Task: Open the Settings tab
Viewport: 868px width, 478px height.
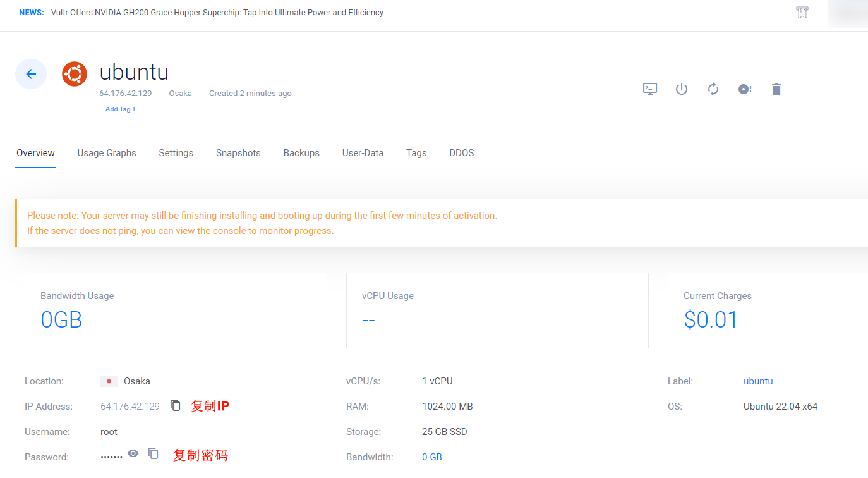Action: [176, 153]
